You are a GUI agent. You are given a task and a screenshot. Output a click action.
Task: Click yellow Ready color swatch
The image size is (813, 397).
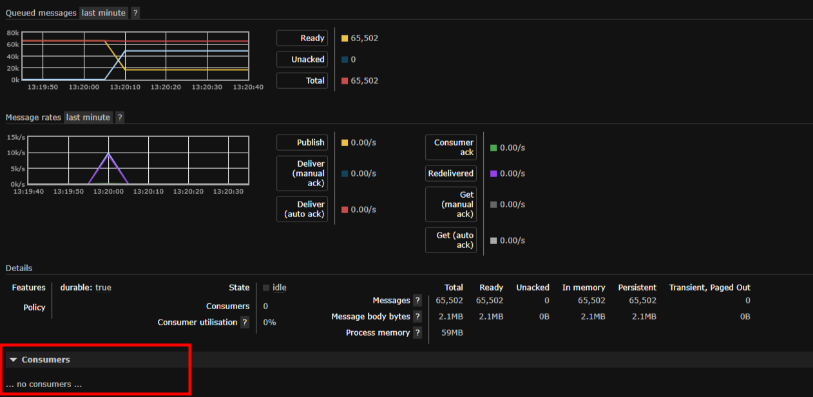click(x=344, y=38)
